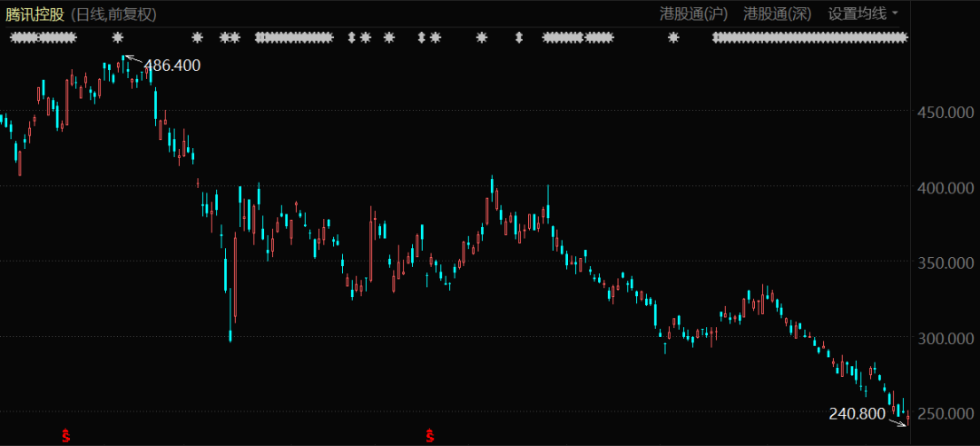Click the rightmost up-down arrow event marker
This screenshot has width=980, height=446.
[x=519, y=37]
